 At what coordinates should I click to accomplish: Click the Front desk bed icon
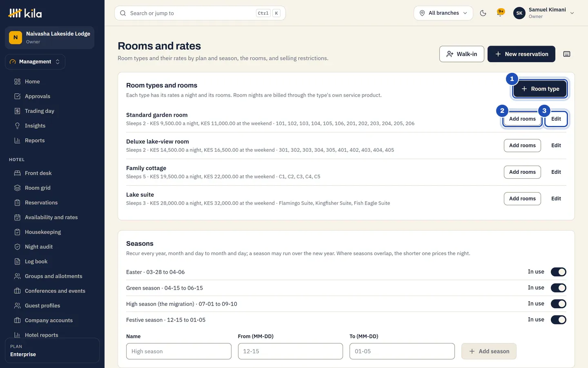pyautogui.click(x=17, y=173)
